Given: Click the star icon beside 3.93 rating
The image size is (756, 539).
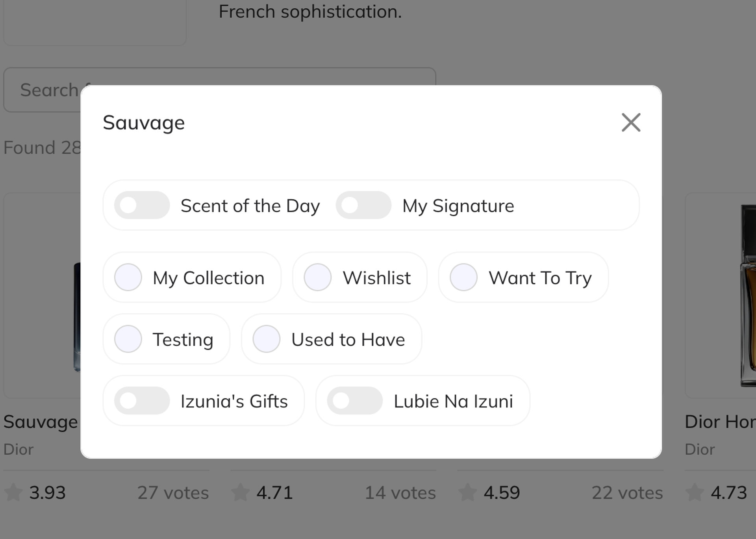Looking at the screenshot, I should coord(13,493).
